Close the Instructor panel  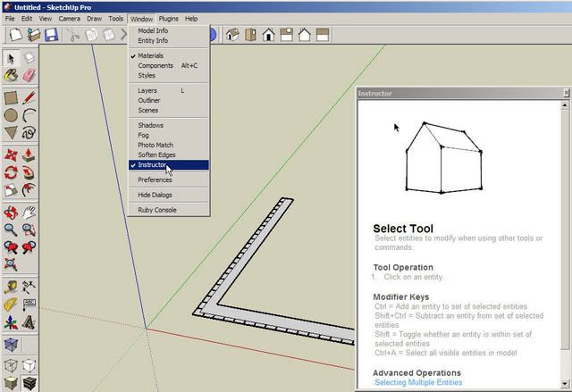pos(566,93)
